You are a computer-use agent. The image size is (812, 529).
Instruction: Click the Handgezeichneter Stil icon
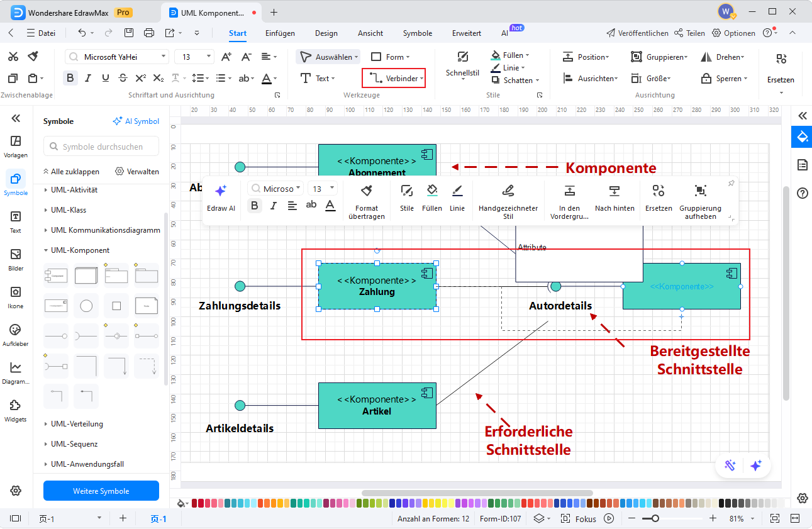(x=508, y=191)
